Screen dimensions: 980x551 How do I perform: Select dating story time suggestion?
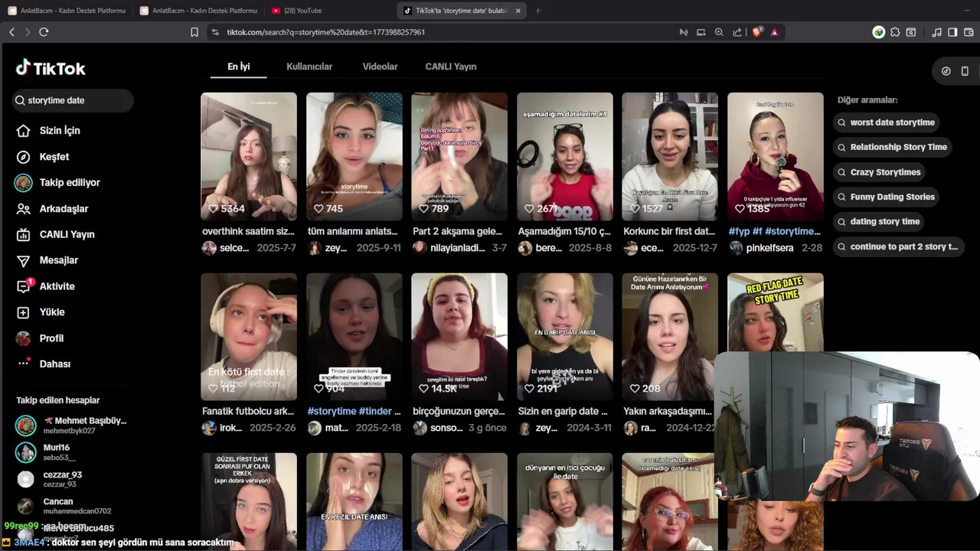coord(880,221)
